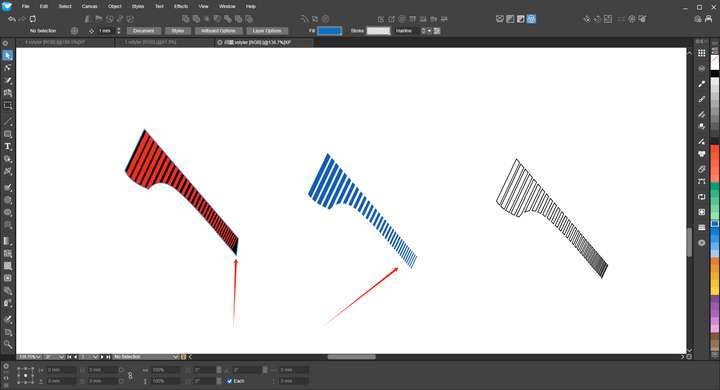The height and width of the screenshot is (390, 720).
Task: Select the Eyedropper tool in left toolbar
Action: point(8,319)
